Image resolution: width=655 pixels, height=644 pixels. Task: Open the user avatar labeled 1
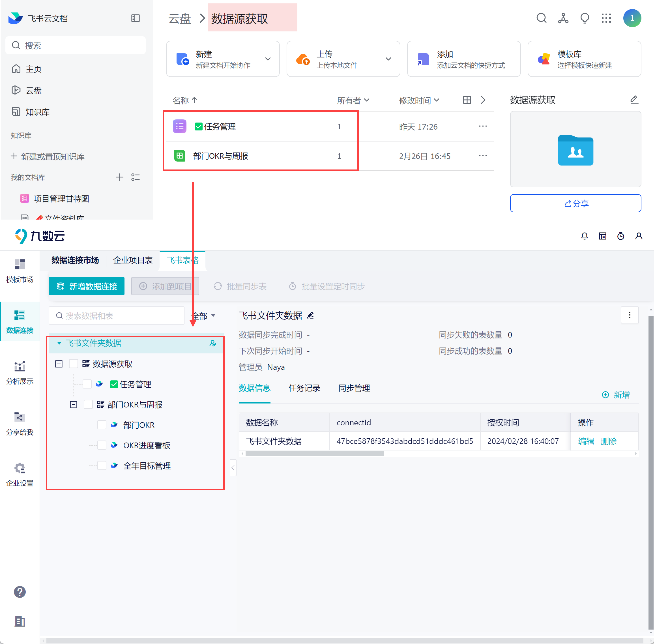tap(632, 18)
